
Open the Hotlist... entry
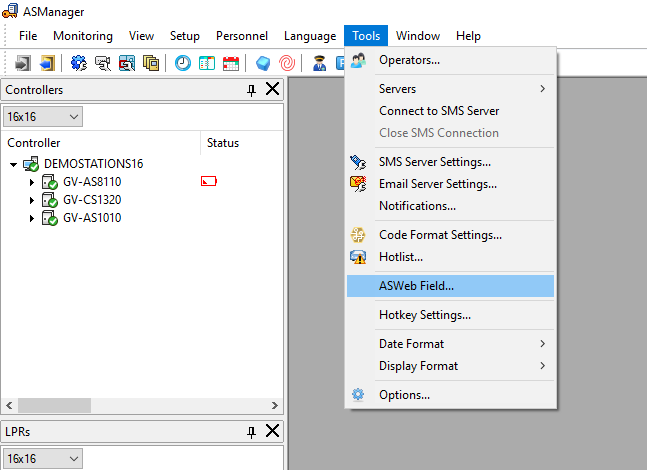coord(450,257)
